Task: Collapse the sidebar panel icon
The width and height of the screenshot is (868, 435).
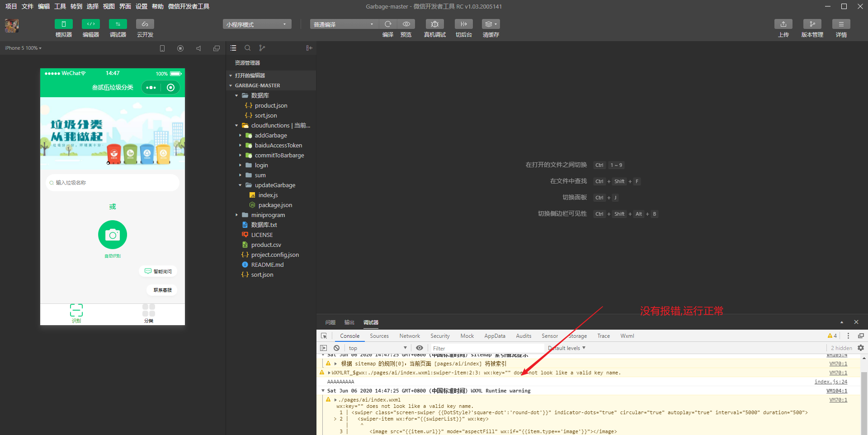Action: coord(309,48)
